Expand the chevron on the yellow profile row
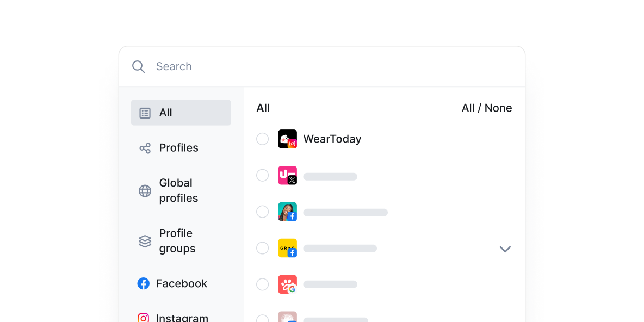 pos(505,249)
